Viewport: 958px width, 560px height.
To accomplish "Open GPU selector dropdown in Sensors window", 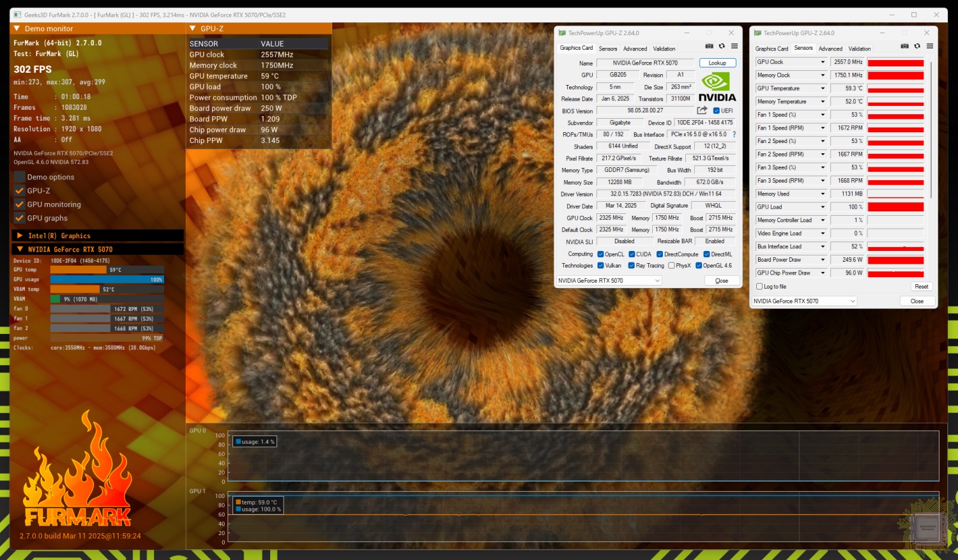I will [x=804, y=301].
